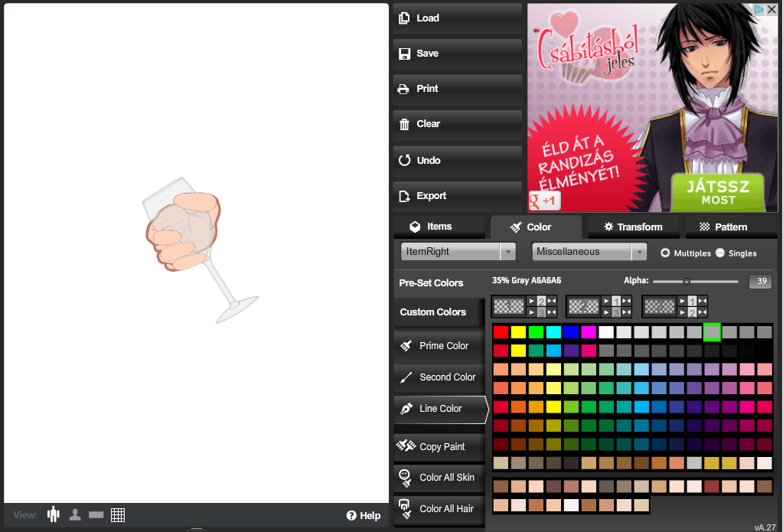Click the Alpha slider handle

pos(687,282)
